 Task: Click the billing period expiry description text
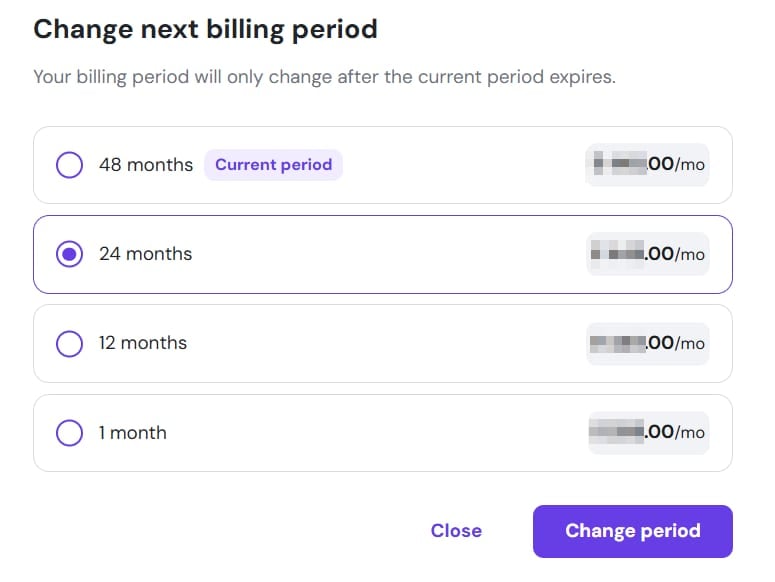tap(324, 77)
